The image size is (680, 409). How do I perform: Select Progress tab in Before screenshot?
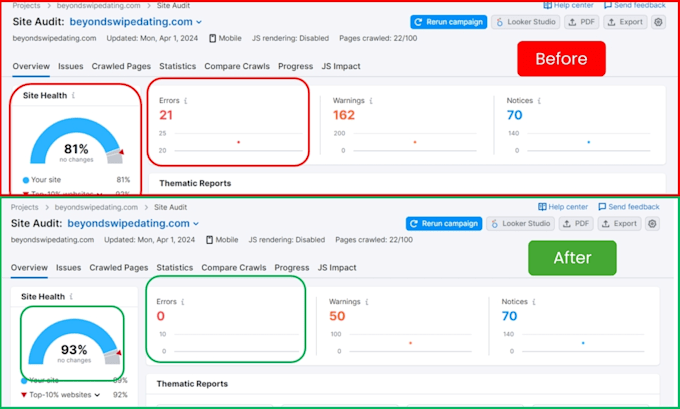pyautogui.click(x=295, y=66)
